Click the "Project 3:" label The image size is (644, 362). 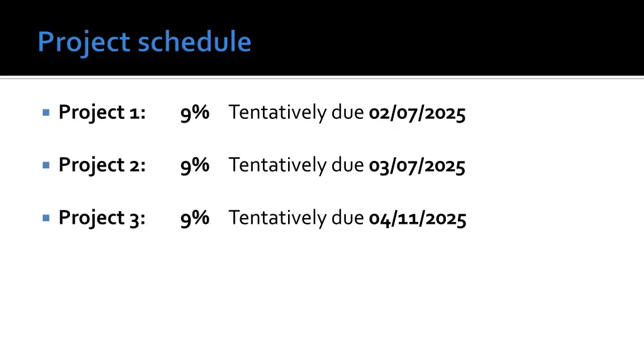point(102,217)
